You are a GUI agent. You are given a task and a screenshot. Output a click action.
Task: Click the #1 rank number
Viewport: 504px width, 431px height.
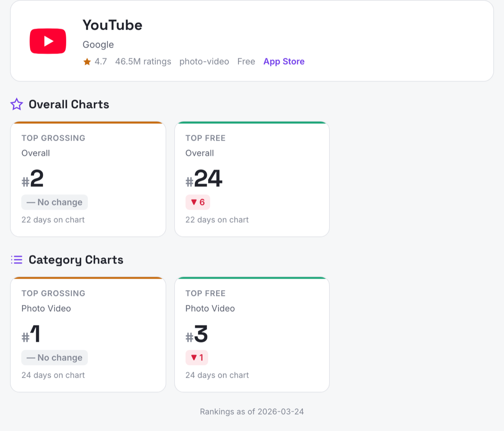[31, 334]
